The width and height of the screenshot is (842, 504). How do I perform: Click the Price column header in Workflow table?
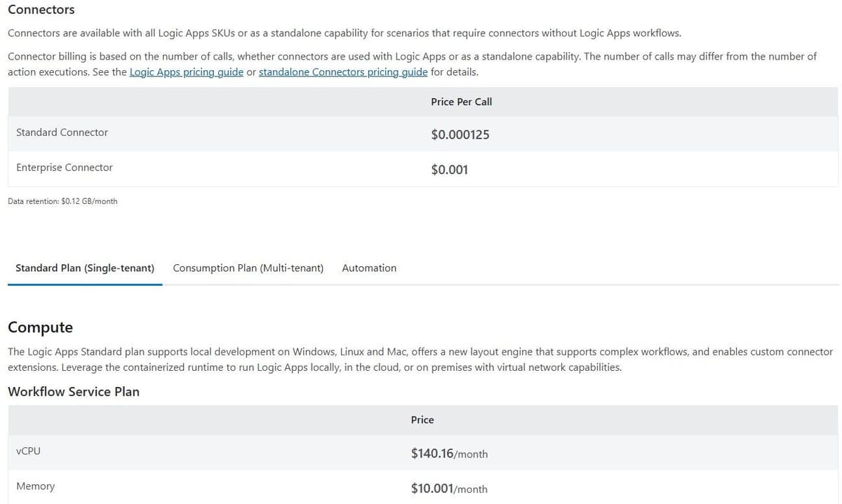422,420
